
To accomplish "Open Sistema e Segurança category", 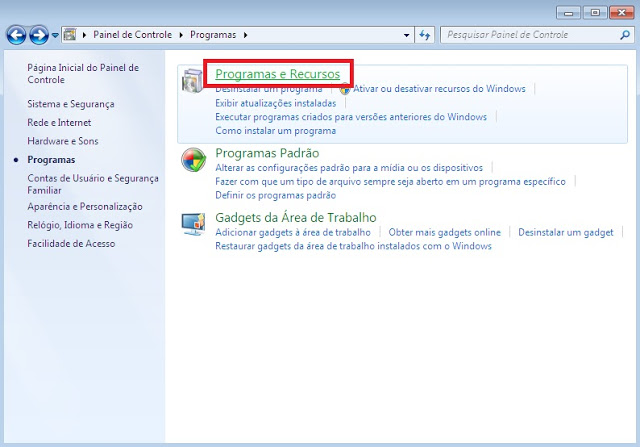I will click(71, 104).
